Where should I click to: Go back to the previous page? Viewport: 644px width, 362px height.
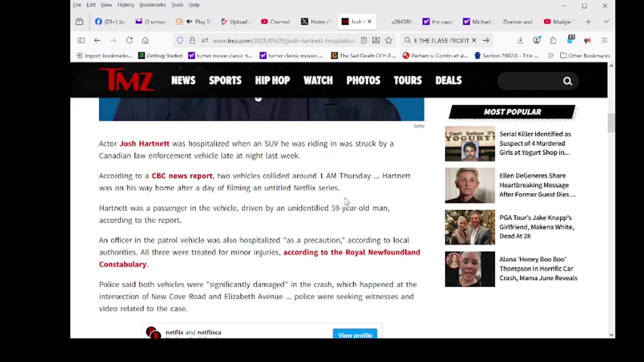click(x=97, y=40)
